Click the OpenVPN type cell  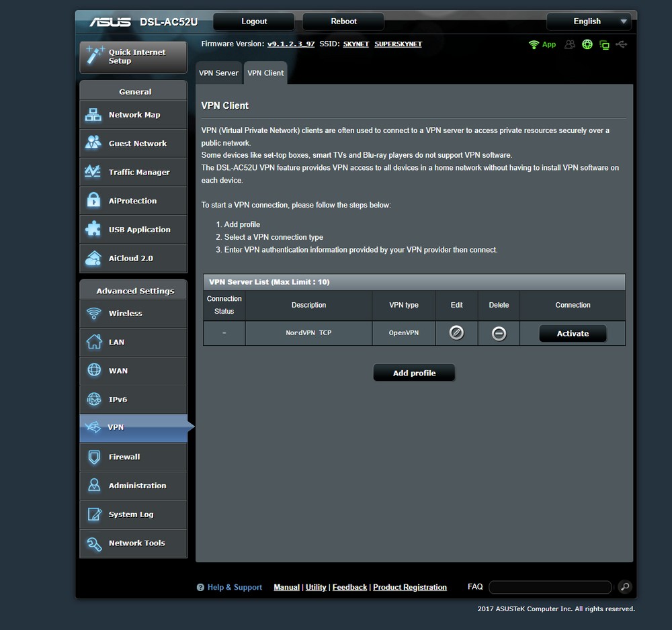404,332
